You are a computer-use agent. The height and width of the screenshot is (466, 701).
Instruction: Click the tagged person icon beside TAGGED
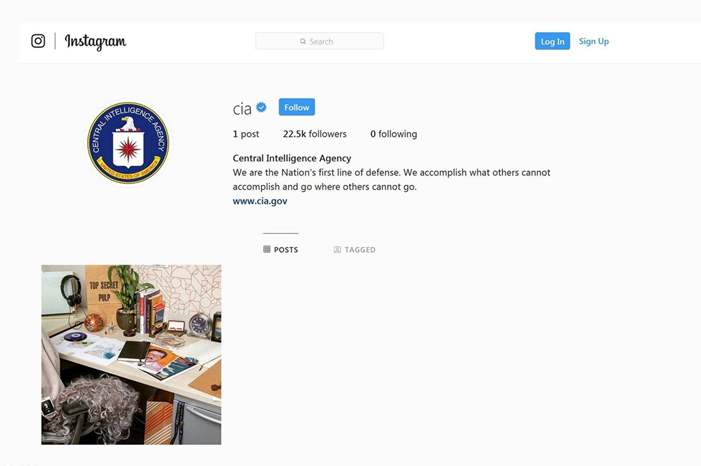[x=337, y=250]
